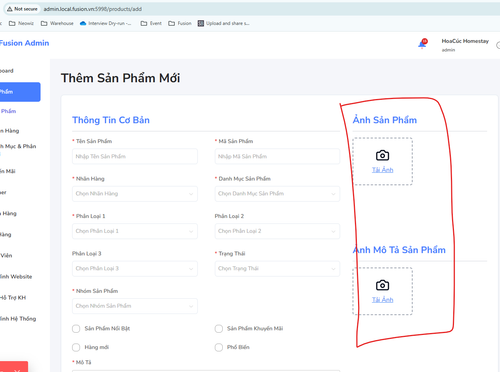This screenshot has width=500, height=372.
Task: Click the Nhập Tên Sản Phẩm input field
Action: (x=135, y=156)
